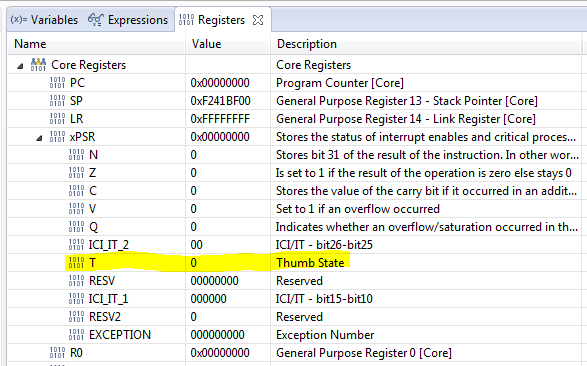Collapse the xPSR register node
The height and width of the screenshot is (366, 587).
(39, 138)
